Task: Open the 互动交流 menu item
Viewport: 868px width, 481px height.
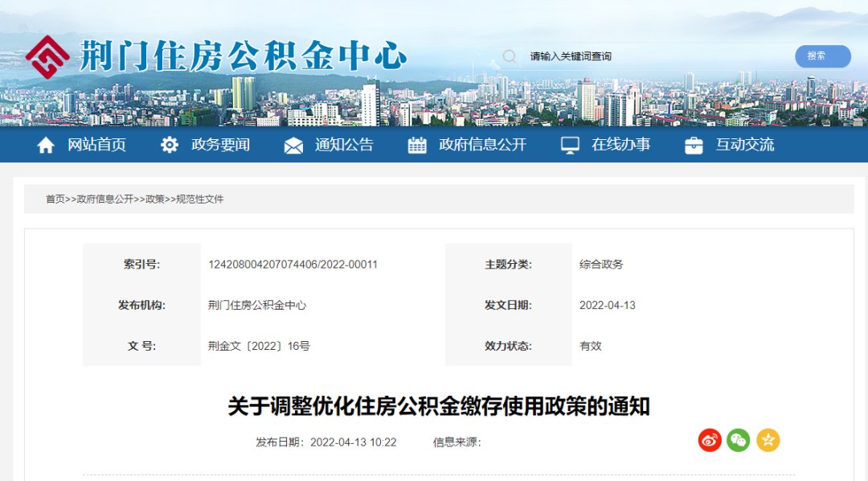Action: [x=744, y=145]
